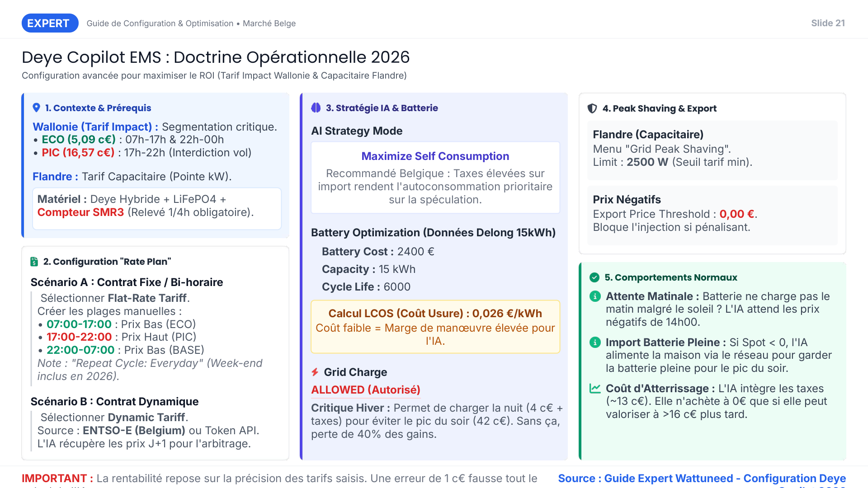
Task: Expand the Scénario B Contrat Dynamique section
Action: pyautogui.click(x=114, y=401)
